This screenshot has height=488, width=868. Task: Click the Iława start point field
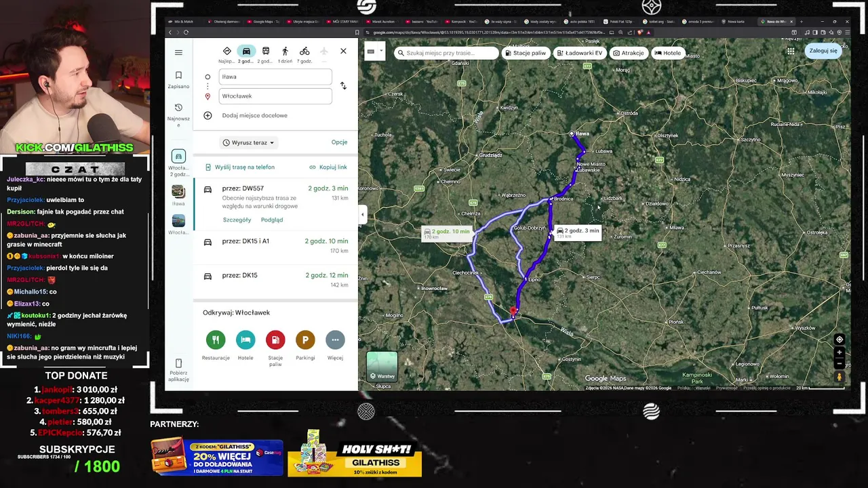point(275,77)
